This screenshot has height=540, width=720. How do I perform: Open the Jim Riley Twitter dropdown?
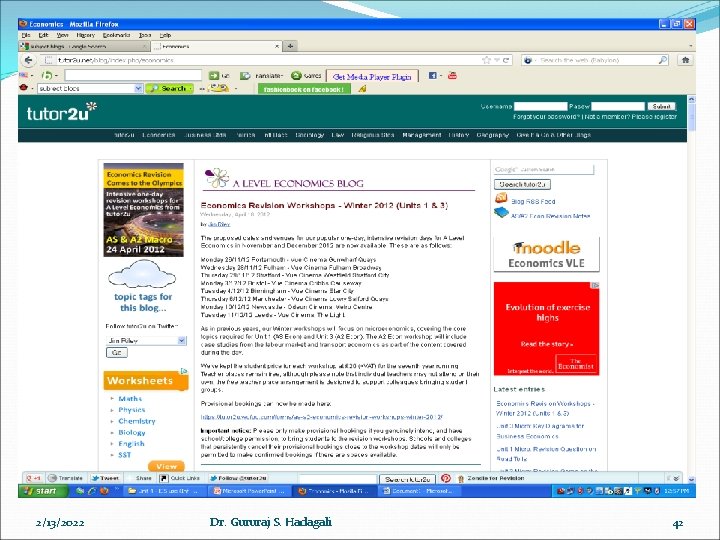pos(182,340)
